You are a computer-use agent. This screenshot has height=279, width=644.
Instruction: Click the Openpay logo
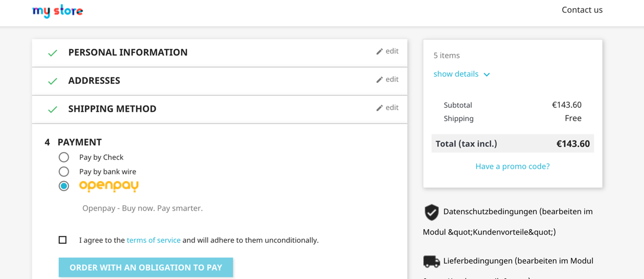(x=109, y=186)
